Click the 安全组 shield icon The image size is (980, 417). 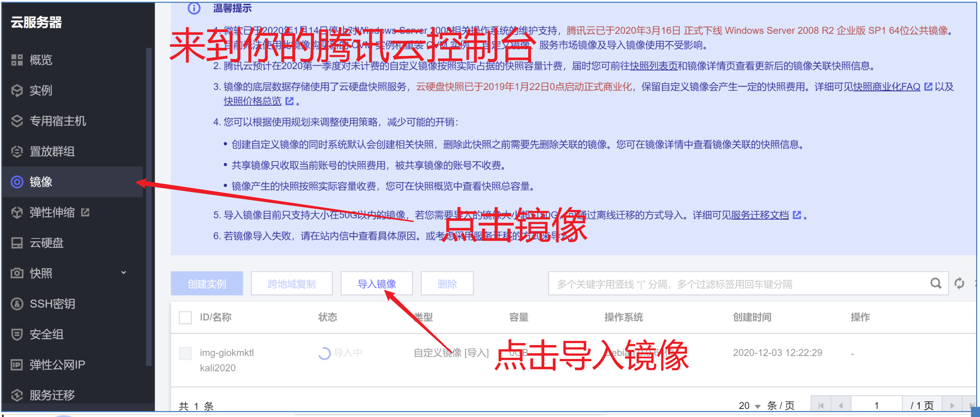(x=17, y=334)
